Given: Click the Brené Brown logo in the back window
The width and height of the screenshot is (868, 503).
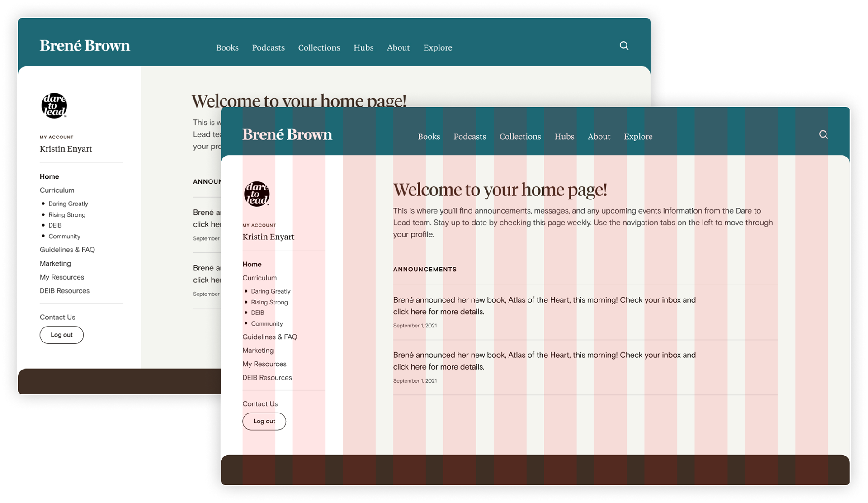Looking at the screenshot, I should (x=85, y=45).
